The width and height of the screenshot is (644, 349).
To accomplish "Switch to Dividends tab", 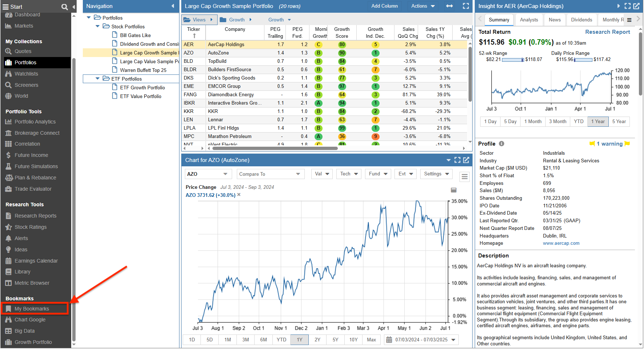I will (x=581, y=20).
